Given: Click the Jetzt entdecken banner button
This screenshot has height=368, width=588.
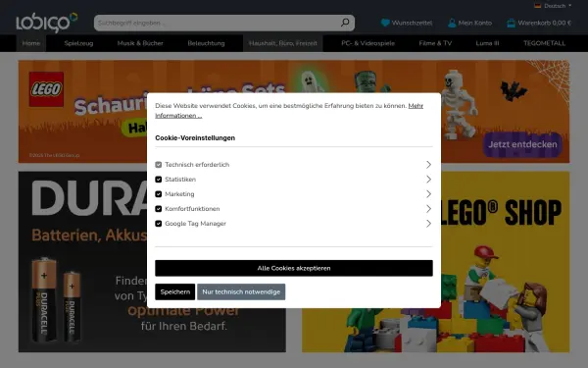Looking at the screenshot, I should tap(522, 144).
